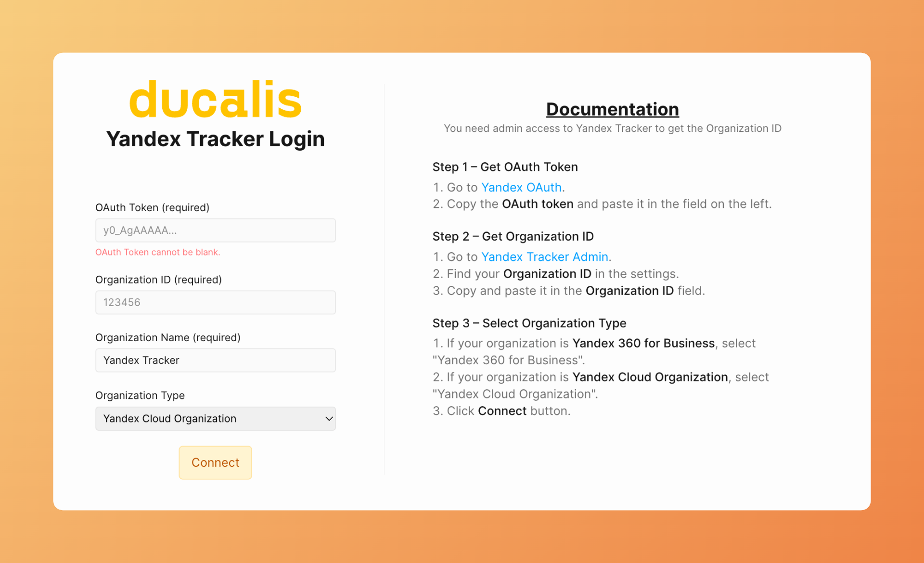The width and height of the screenshot is (924, 563).
Task: Click the Organization ID (required) label
Action: (158, 280)
